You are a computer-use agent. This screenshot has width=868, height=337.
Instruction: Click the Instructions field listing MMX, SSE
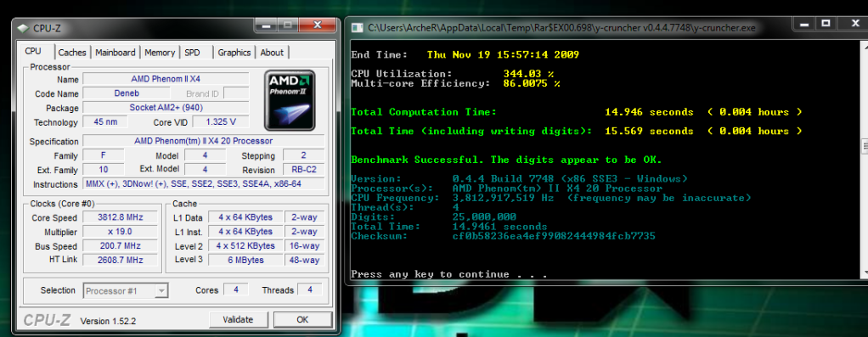click(x=203, y=184)
